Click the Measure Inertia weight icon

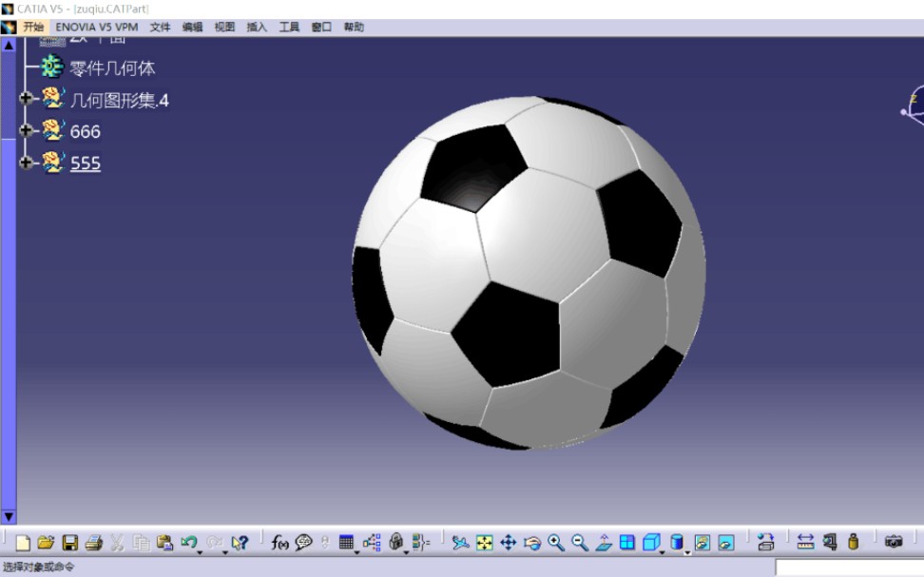click(x=854, y=542)
